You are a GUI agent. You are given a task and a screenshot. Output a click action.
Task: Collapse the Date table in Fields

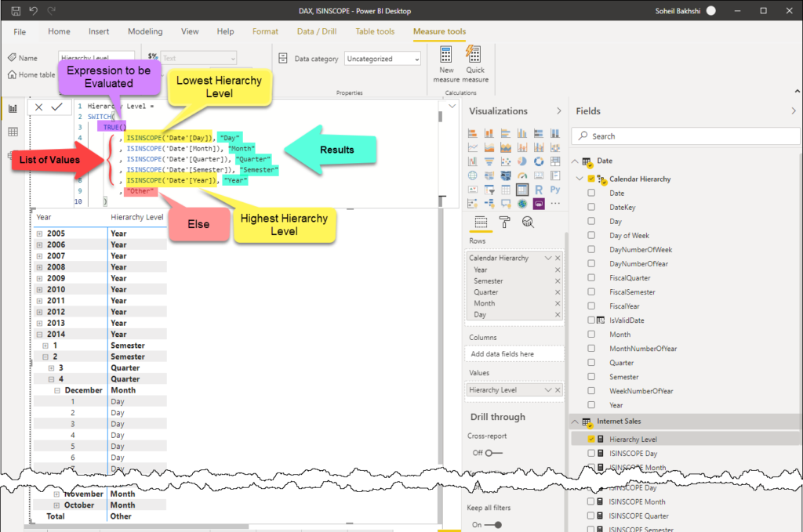[x=575, y=161]
